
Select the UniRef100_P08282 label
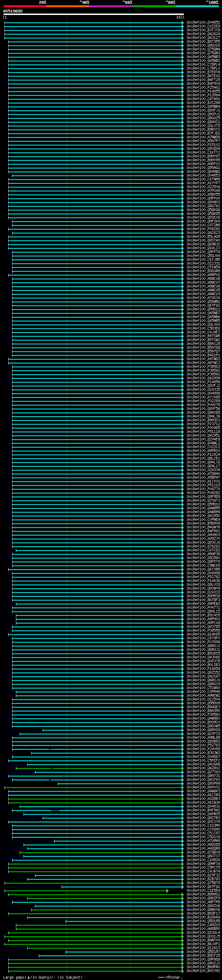click(203, 493)
